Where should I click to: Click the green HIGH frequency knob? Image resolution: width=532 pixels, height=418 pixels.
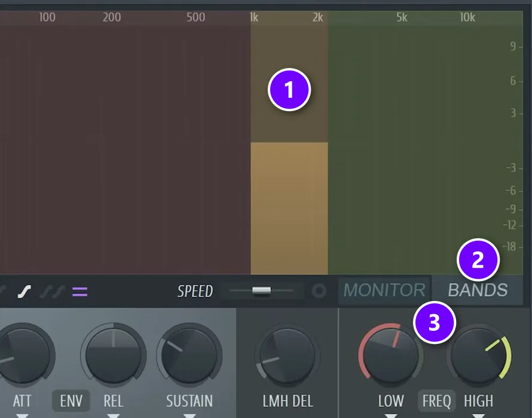[x=478, y=355]
